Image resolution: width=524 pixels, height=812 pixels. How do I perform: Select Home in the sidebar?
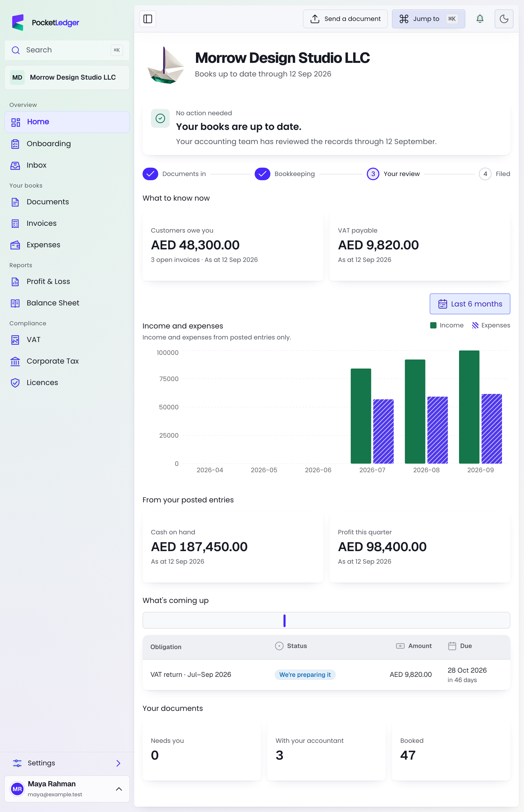[x=67, y=122]
